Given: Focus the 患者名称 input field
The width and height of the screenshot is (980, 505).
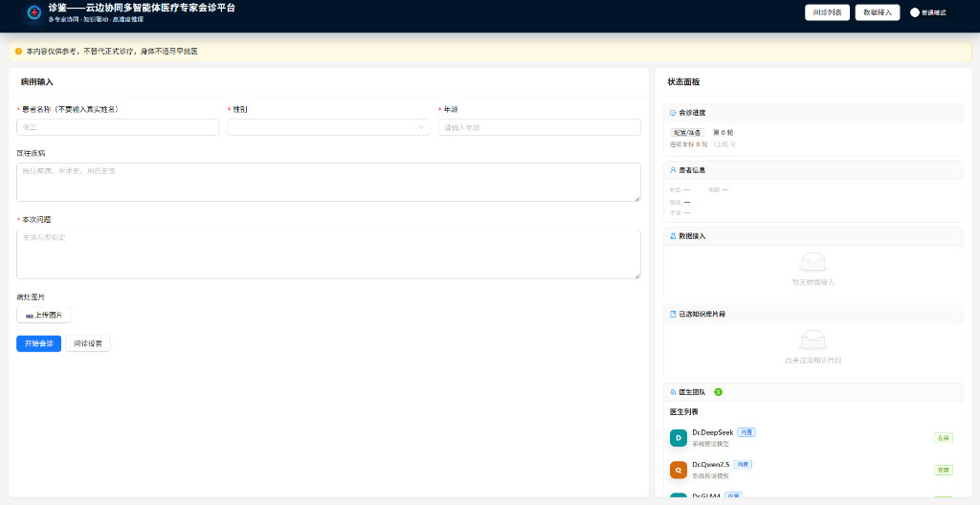Looking at the screenshot, I should (118, 127).
